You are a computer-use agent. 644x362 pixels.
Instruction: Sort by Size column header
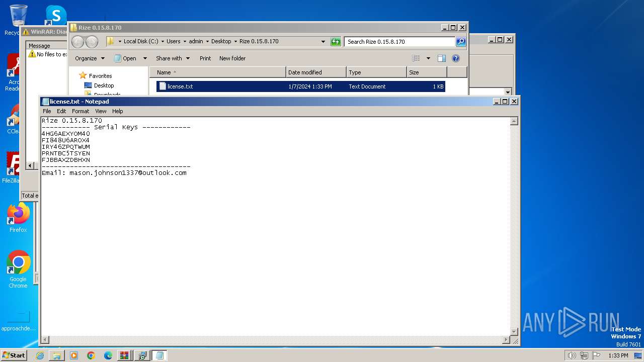click(427, 72)
